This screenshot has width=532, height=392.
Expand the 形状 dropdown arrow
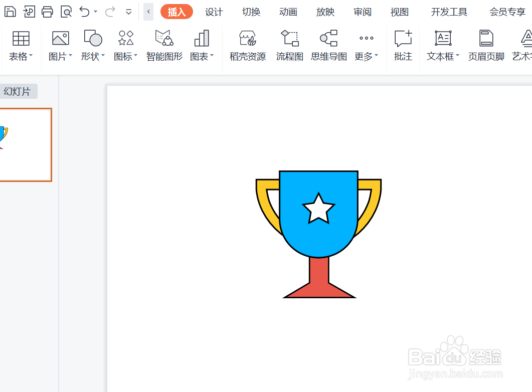103,55
